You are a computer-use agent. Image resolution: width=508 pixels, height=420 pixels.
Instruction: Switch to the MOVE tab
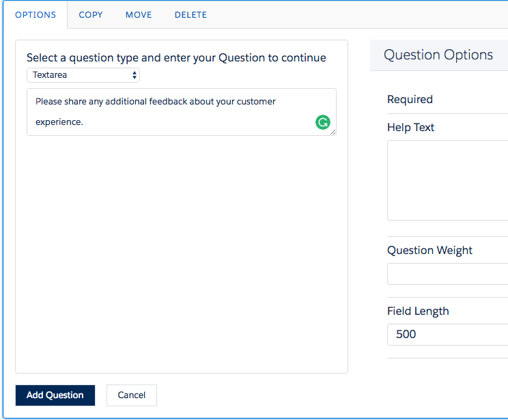139,15
